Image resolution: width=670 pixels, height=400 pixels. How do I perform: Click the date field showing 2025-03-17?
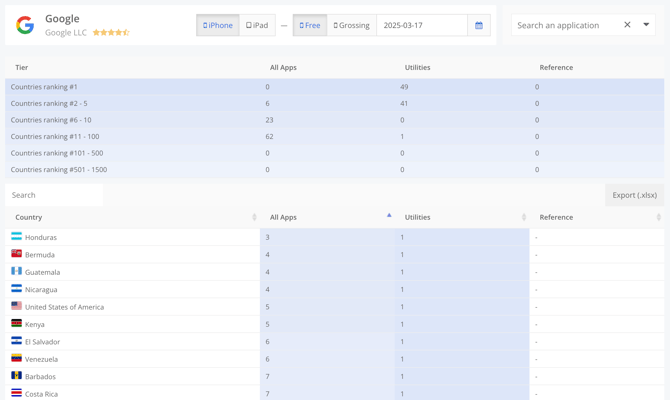click(x=421, y=25)
